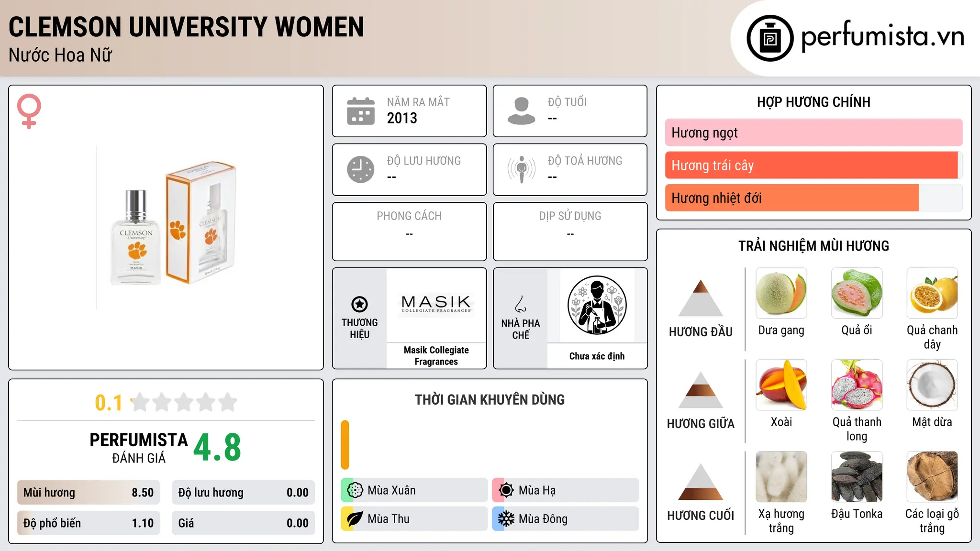Click the HỢP HƯƠNG CHÍNH heading

click(813, 102)
